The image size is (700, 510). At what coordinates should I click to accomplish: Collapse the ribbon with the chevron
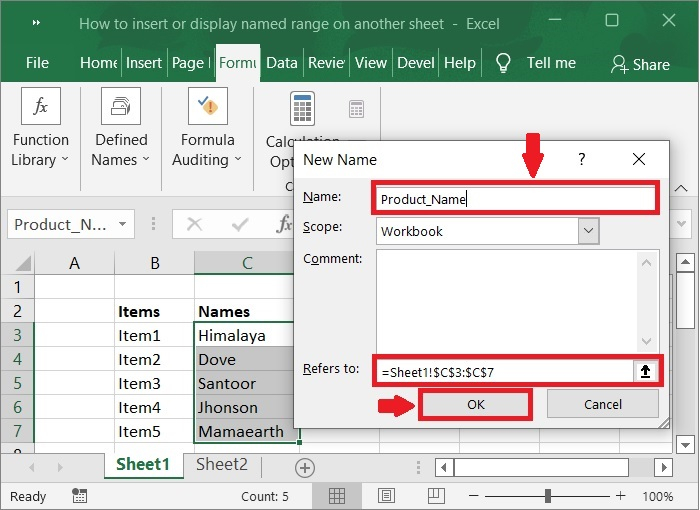tap(681, 188)
